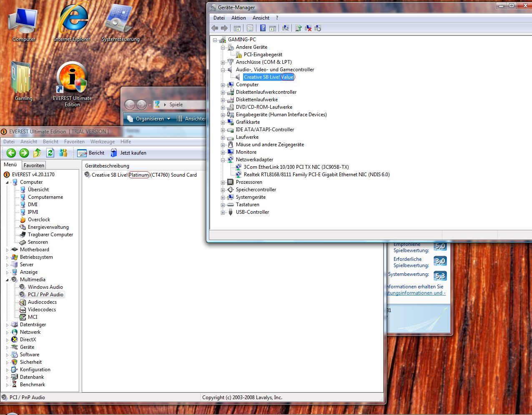Image resolution: width=532 pixels, height=415 pixels.
Task: Open Hilfe menu in EVEREST
Action: (125, 142)
